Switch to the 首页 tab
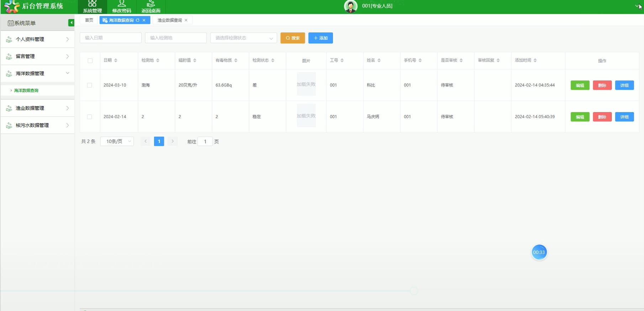This screenshot has height=311, width=644. pyautogui.click(x=89, y=20)
